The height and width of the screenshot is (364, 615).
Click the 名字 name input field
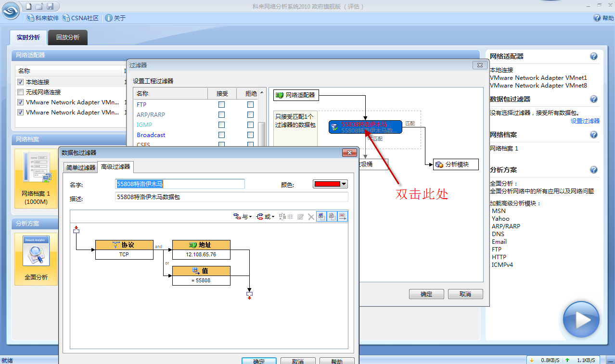pyautogui.click(x=179, y=184)
